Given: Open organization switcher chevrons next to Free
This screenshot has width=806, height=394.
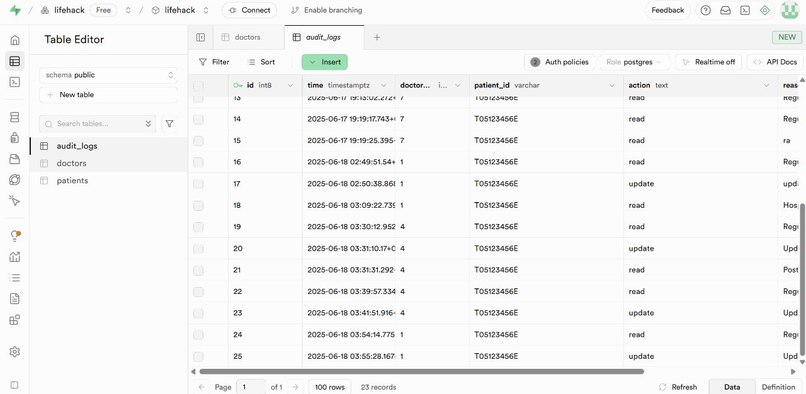Looking at the screenshot, I should pos(128,10).
